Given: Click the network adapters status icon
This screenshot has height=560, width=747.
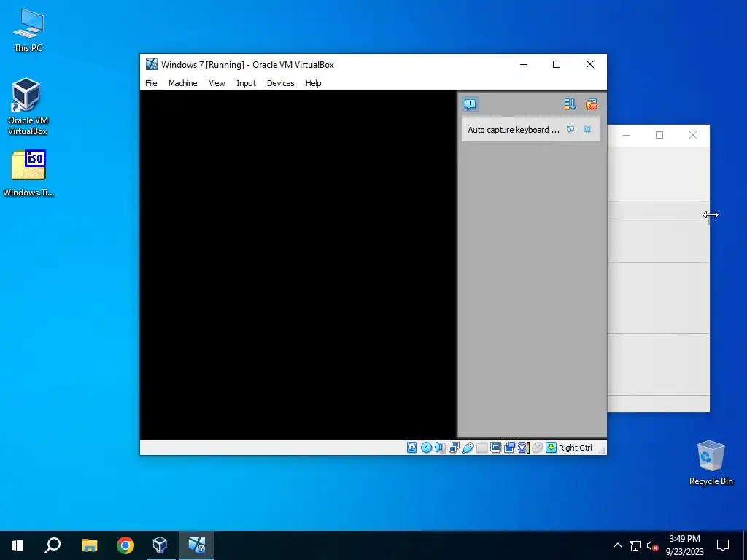Looking at the screenshot, I should click(x=454, y=448).
